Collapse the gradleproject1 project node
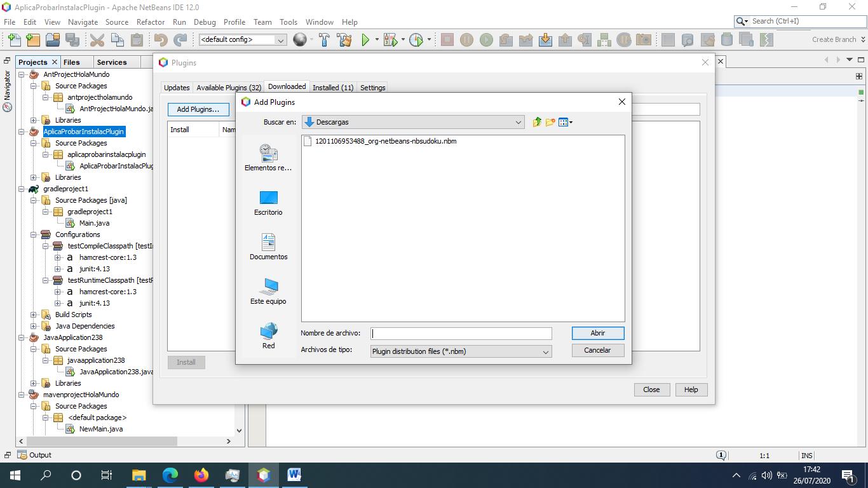This screenshot has width=868, height=488. tap(22, 189)
